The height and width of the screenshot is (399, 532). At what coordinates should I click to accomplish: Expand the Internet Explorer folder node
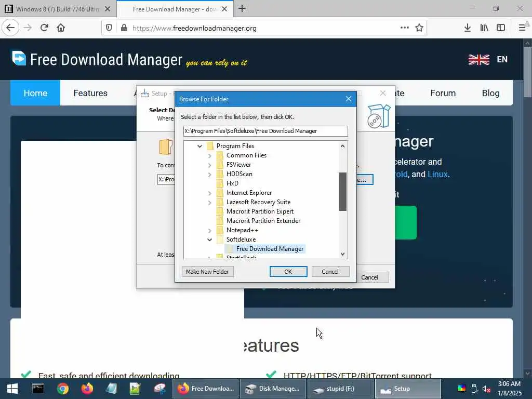click(x=209, y=193)
